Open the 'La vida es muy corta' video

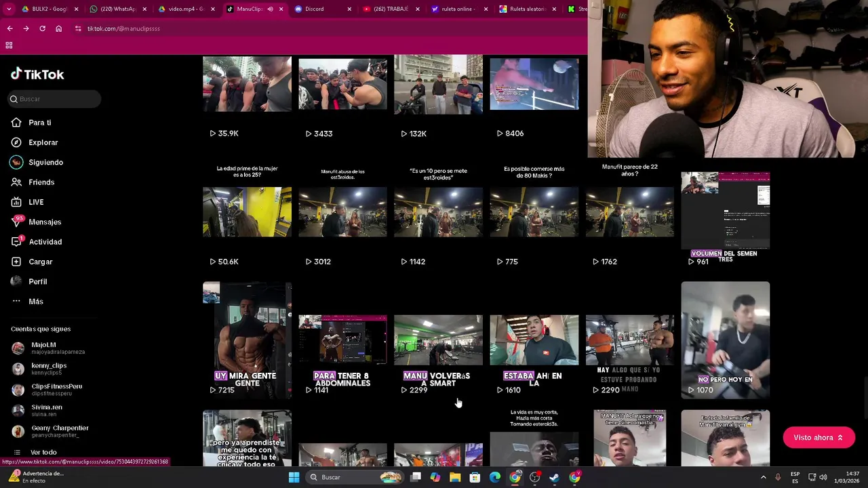[534, 438]
